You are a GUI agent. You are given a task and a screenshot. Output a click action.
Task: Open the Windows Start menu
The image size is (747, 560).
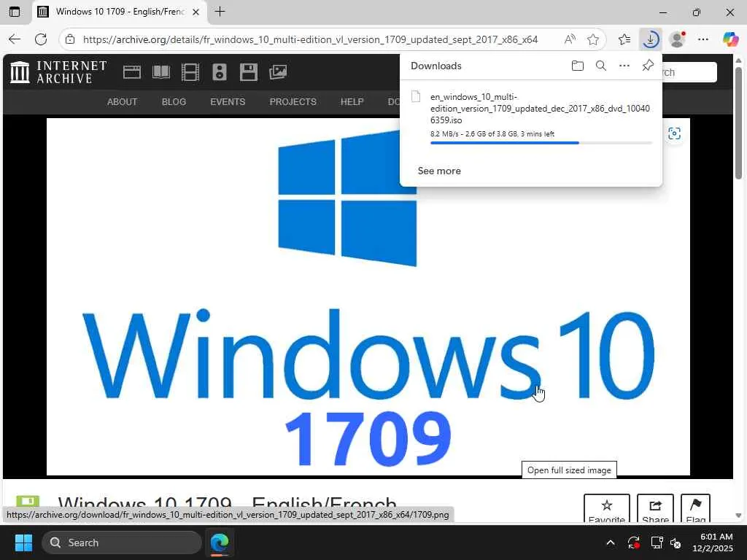23,542
